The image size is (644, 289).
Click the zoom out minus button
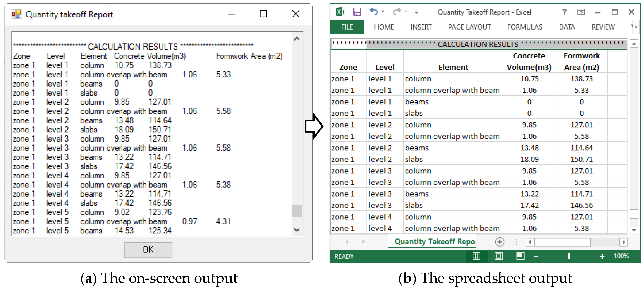pos(536,256)
